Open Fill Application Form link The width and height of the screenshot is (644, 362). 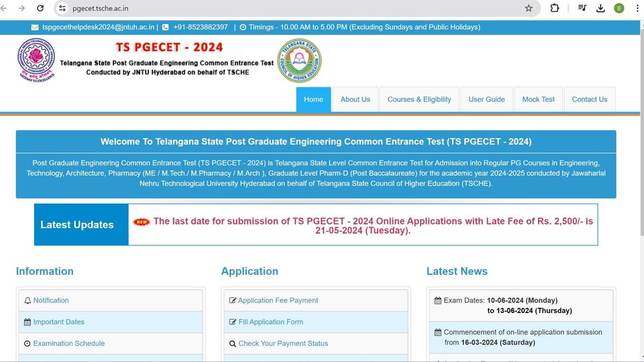(270, 322)
